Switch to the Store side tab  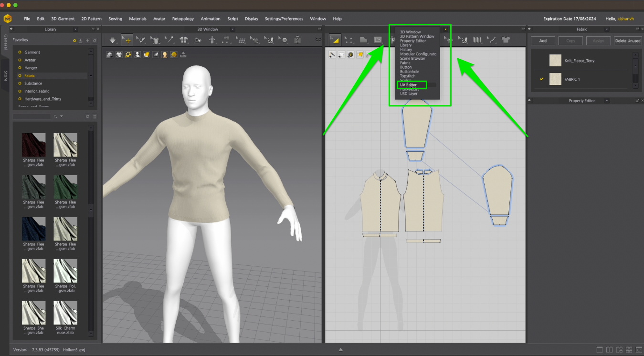coord(5,76)
